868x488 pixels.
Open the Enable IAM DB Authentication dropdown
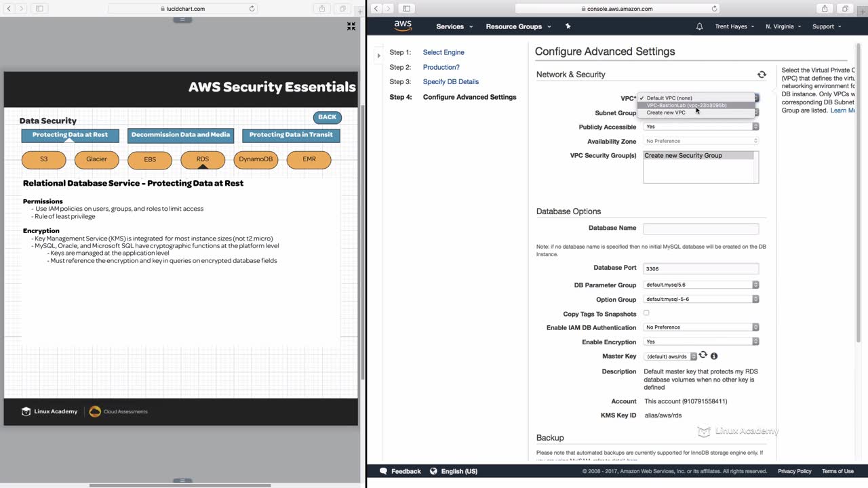pyautogui.click(x=701, y=327)
